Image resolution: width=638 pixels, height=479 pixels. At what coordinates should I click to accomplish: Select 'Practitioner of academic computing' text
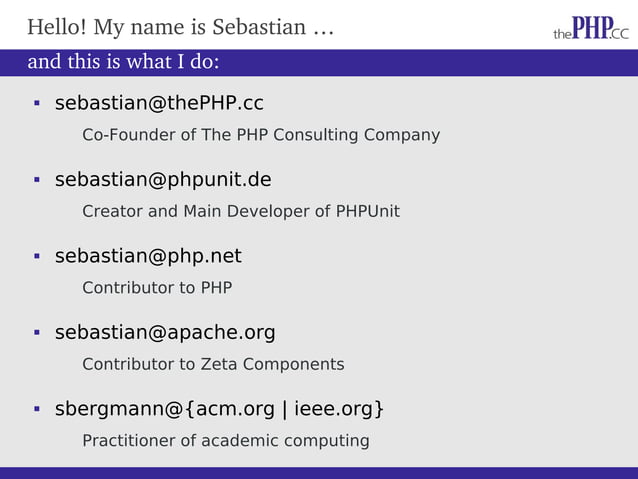[x=226, y=441]
